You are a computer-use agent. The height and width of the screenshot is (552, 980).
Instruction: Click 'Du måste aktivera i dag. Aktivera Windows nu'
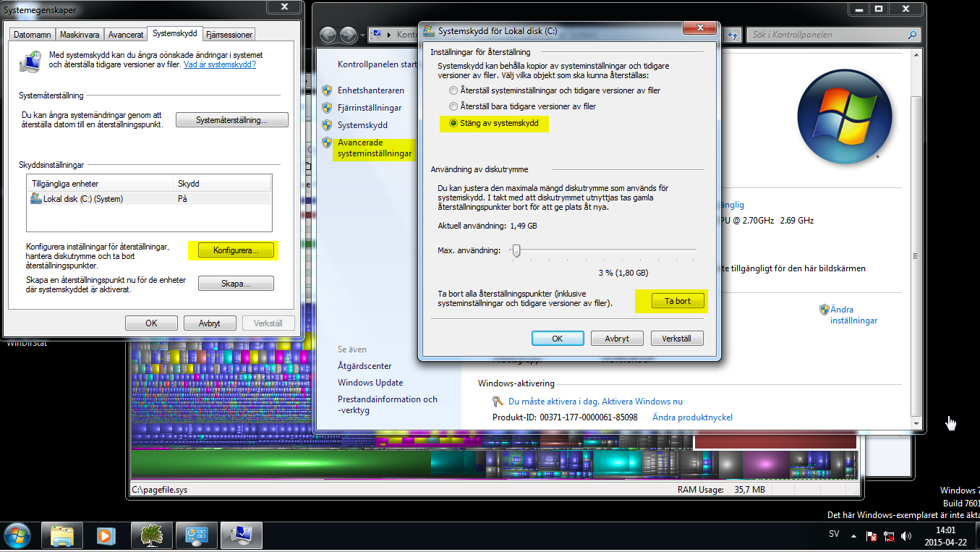tap(595, 402)
